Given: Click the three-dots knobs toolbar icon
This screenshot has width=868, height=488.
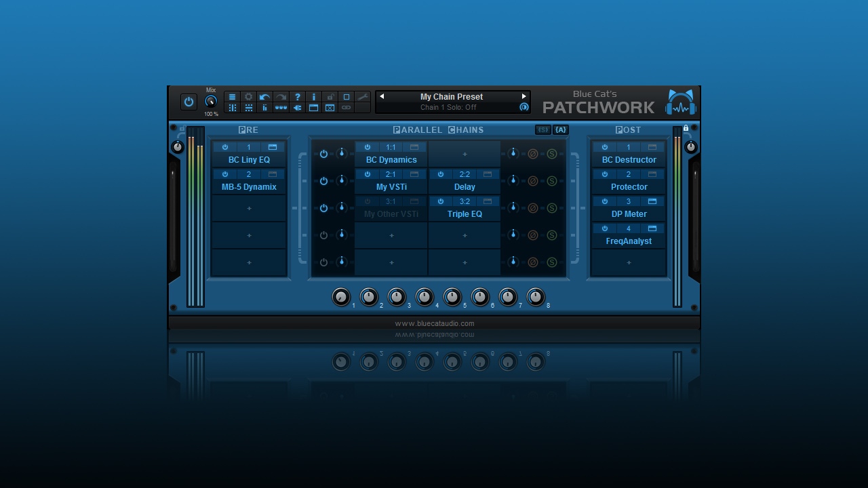Looking at the screenshot, I should tap(281, 108).
